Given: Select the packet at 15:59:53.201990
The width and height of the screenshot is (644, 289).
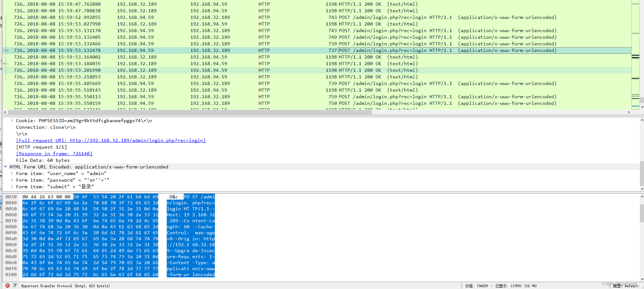Looking at the screenshot, I should click(317, 70).
